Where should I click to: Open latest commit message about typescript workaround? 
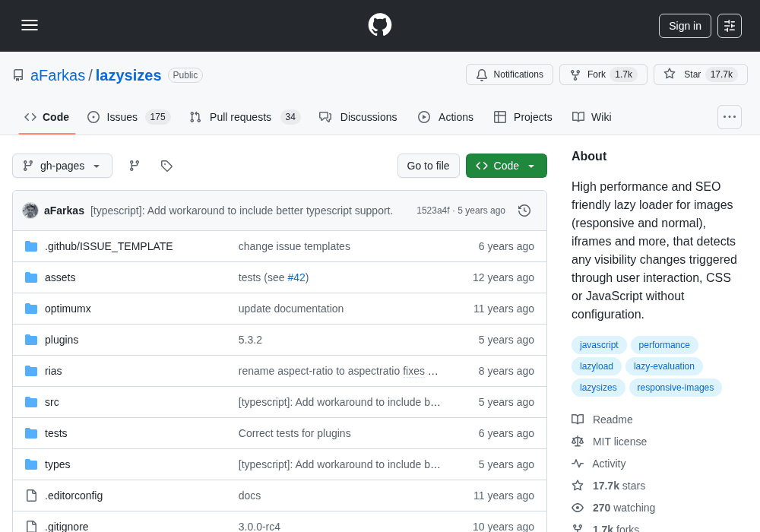242,211
